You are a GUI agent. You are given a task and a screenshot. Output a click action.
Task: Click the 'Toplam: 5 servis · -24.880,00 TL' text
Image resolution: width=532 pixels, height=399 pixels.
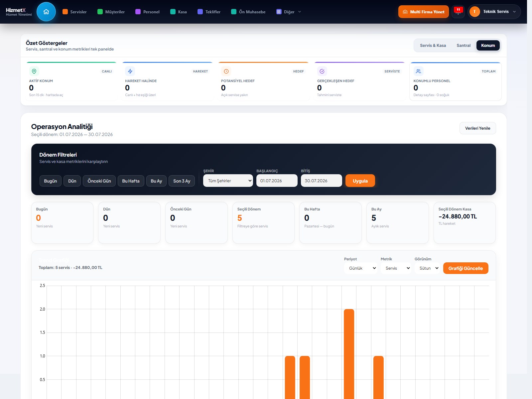click(x=70, y=268)
